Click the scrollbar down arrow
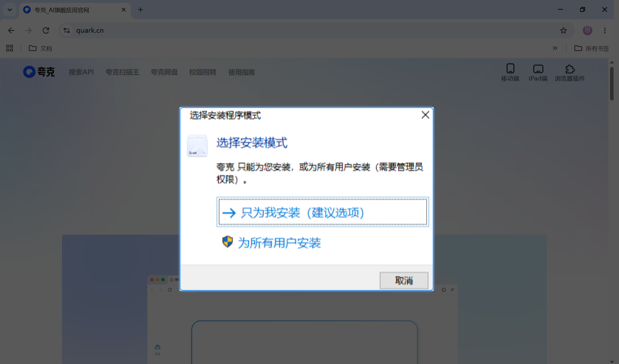The image size is (619, 364). coord(612,362)
